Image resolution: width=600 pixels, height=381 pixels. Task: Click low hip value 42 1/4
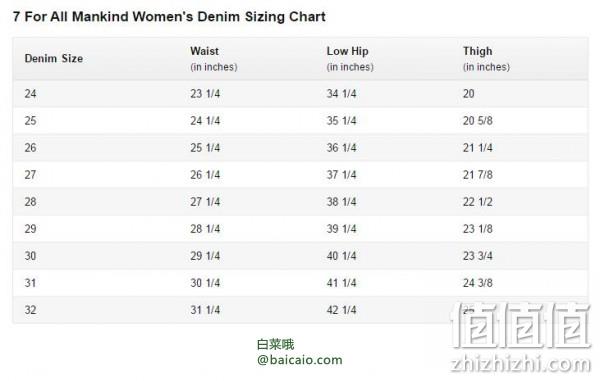pos(341,310)
